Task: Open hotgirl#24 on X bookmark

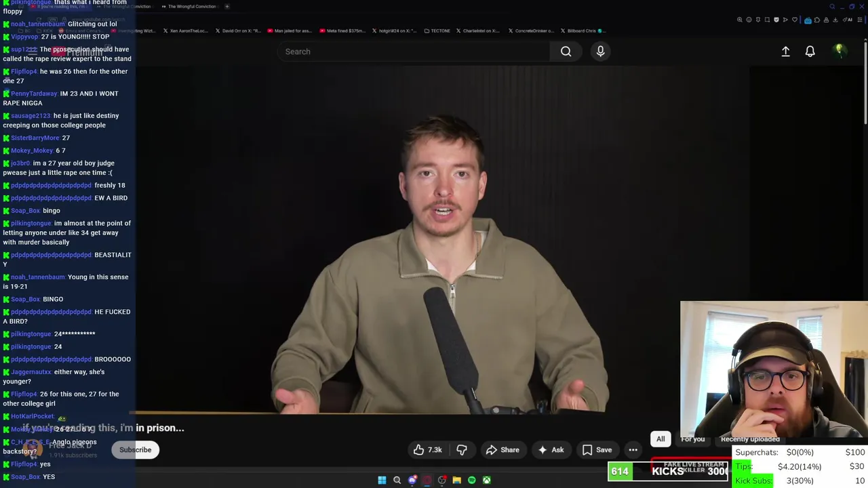Action: tap(393, 30)
